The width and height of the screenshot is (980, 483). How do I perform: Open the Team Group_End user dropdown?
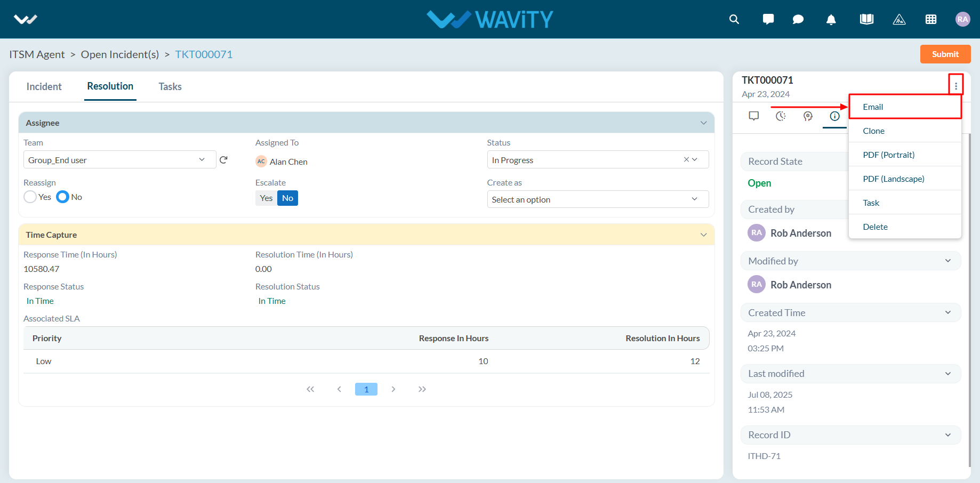click(119, 159)
